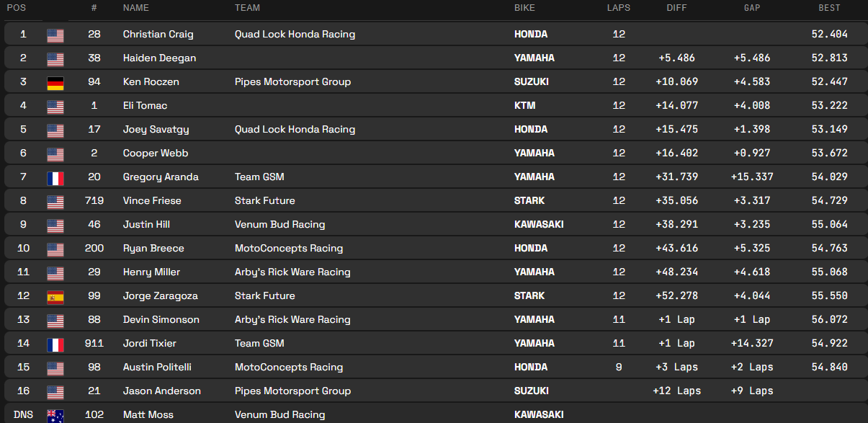The width and height of the screenshot is (868, 423).
Task: Click rider name Cooper Webb
Action: [x=155, y=153]
